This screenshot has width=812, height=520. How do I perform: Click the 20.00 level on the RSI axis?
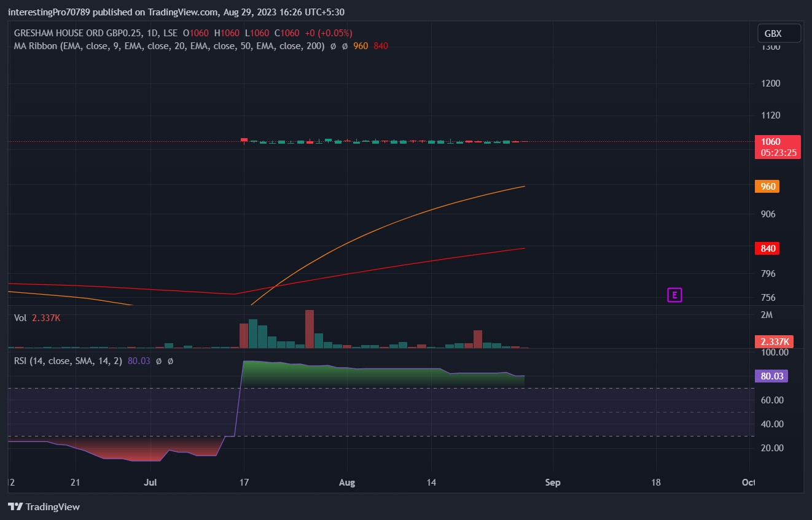pos(773,448)
